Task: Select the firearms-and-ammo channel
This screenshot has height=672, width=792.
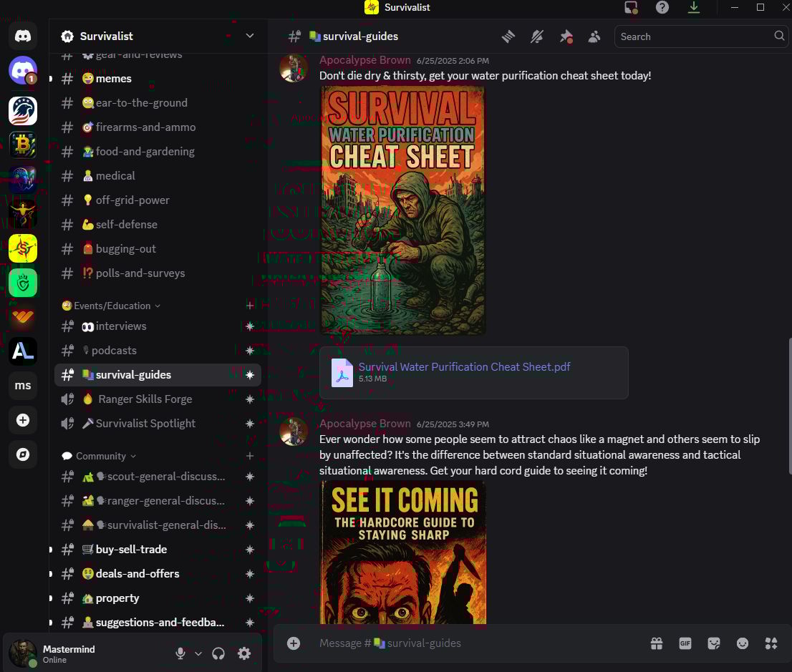Action: pos(158,127)
